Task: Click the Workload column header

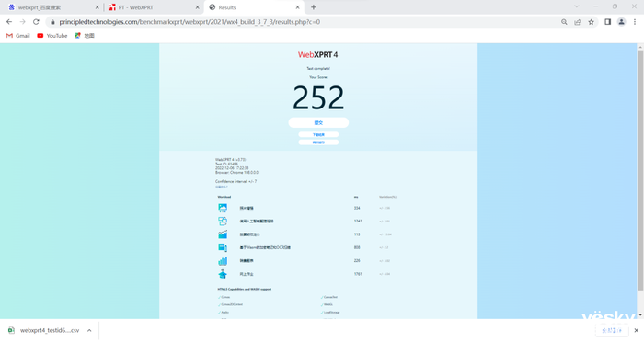Action: coord(224,197)
